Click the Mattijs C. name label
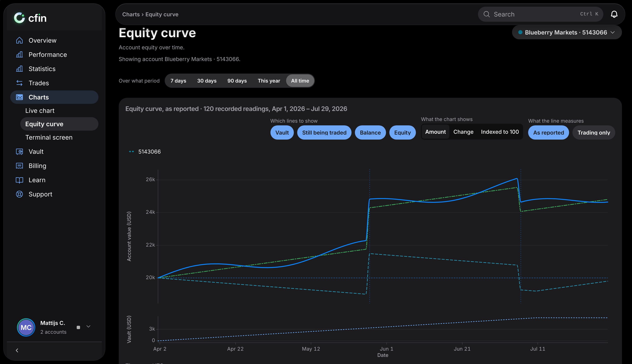Screen dimensions: 632x364 coord(53,323)
